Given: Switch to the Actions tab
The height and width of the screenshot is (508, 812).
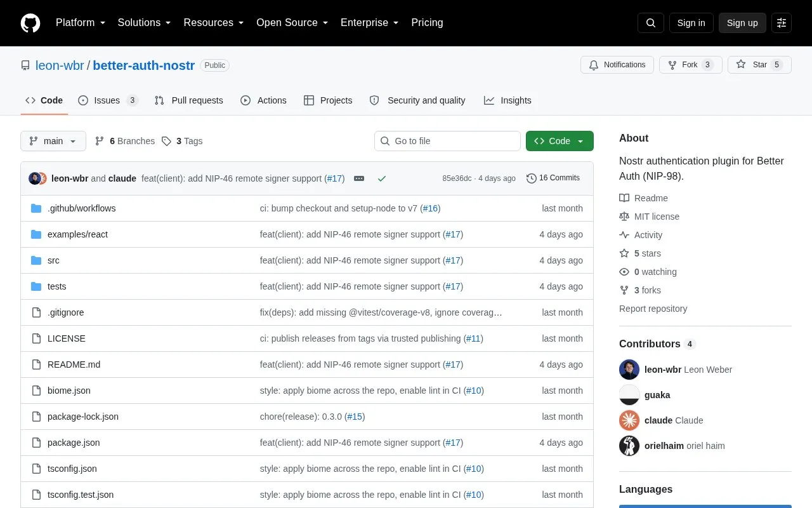Looking at the screenshot, I should pos(263,100).
